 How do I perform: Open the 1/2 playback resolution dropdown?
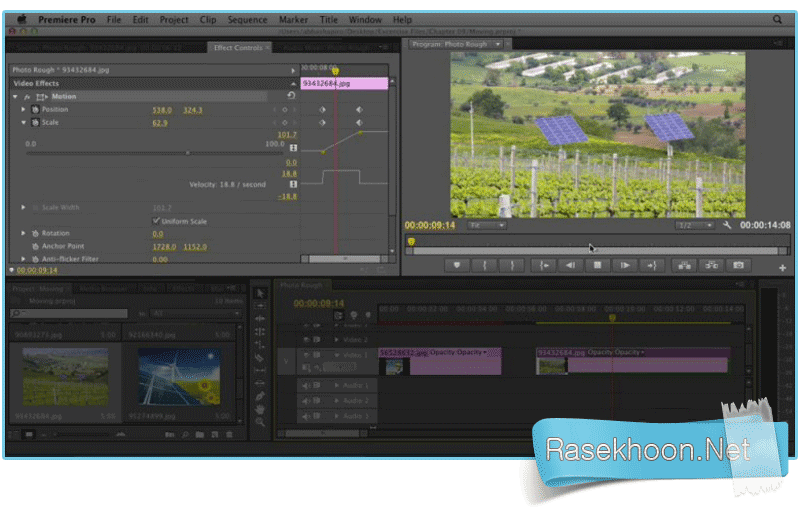(694, 225)
